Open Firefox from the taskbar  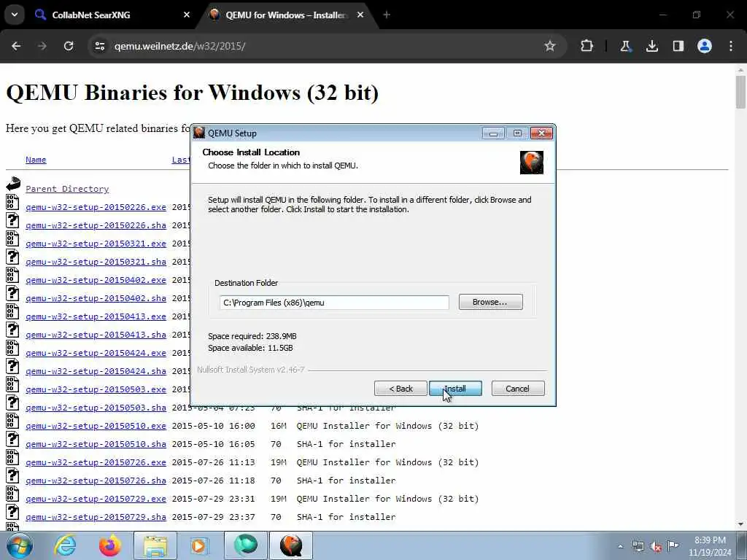(x=109, y=545)
